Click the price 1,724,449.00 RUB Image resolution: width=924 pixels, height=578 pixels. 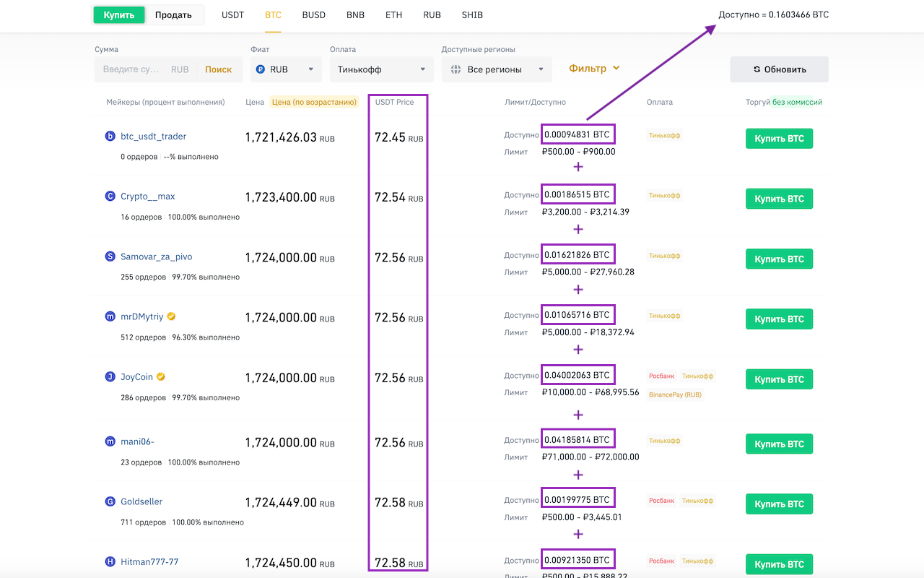[289, 502]
